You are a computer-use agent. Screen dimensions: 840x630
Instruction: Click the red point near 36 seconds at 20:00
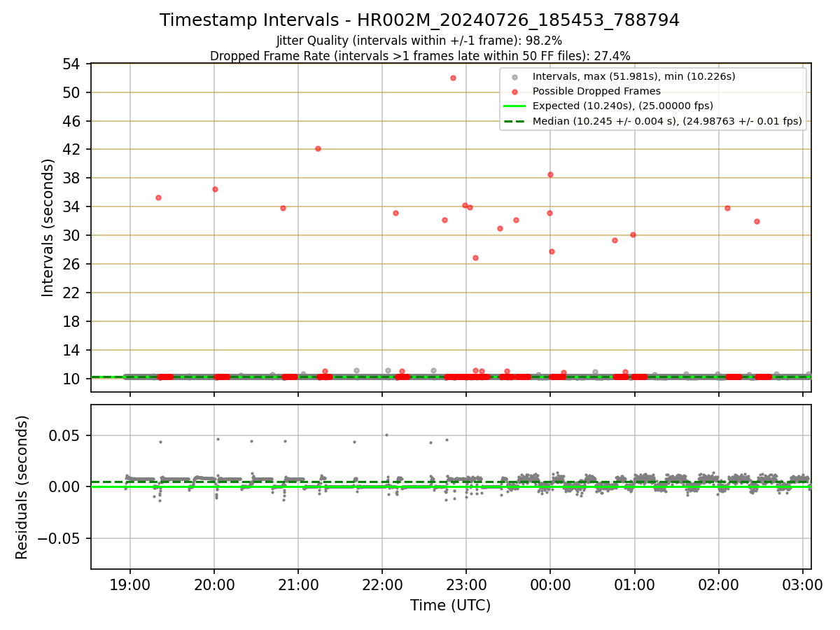pos(215,189)
